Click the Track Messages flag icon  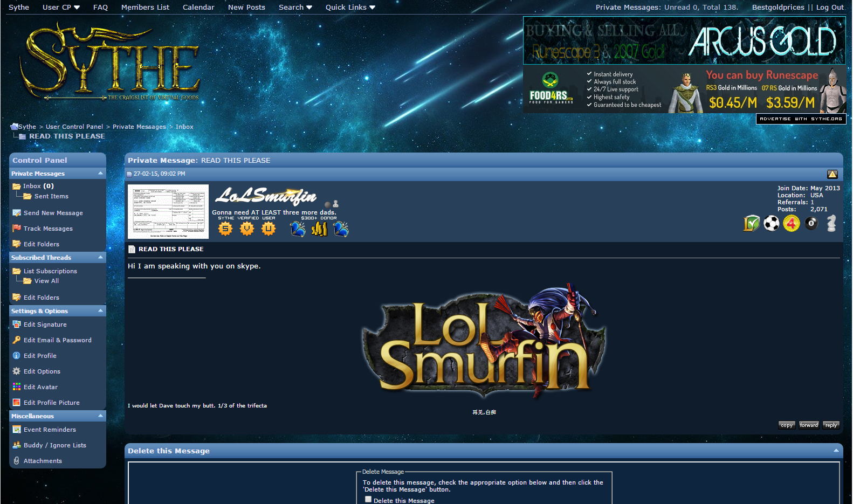coord(17,229)
